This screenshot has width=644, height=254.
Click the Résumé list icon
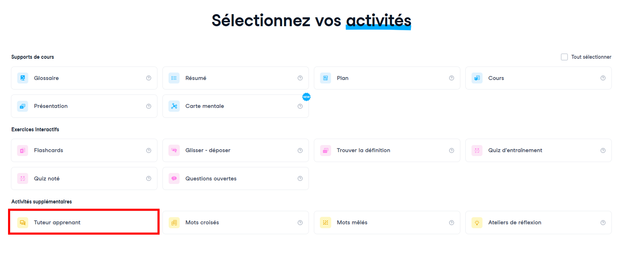click(x=174, y=78)
